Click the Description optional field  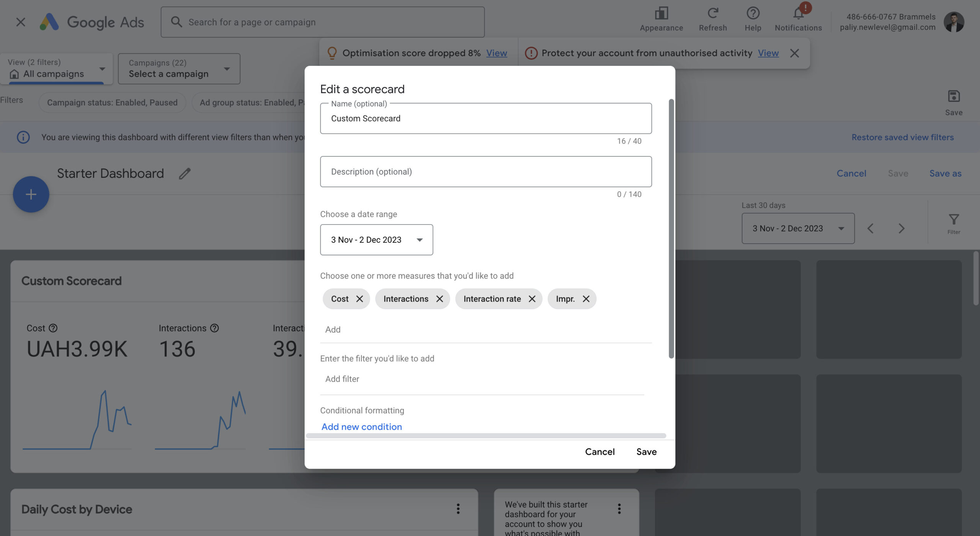(x=485, y=172)
